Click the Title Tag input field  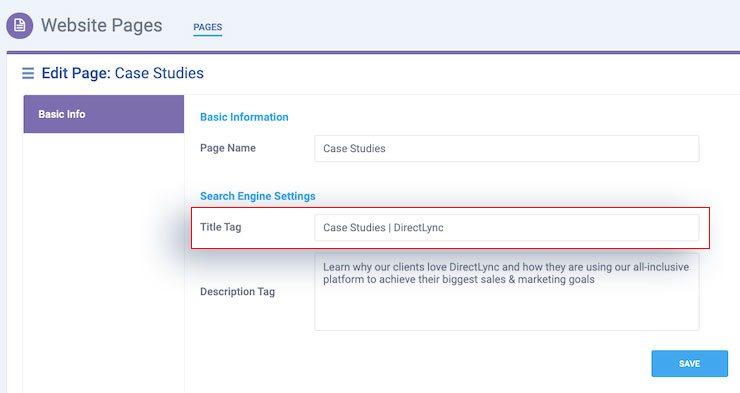click(506, 227)
